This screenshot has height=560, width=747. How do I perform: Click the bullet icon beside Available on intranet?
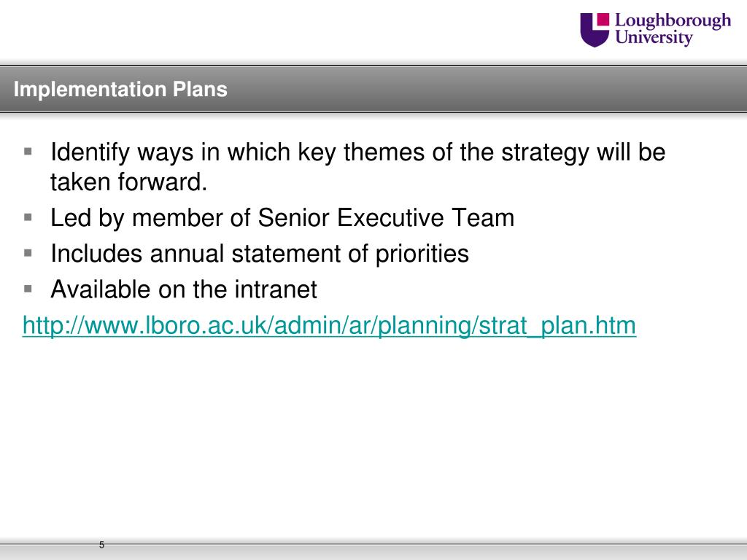point(28,289)
